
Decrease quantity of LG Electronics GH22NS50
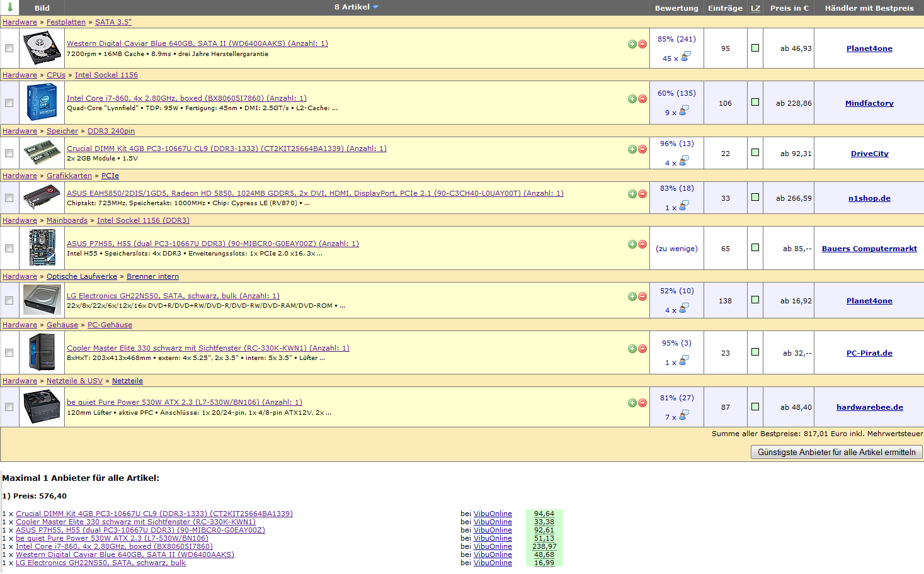click(x=642, y=296)
